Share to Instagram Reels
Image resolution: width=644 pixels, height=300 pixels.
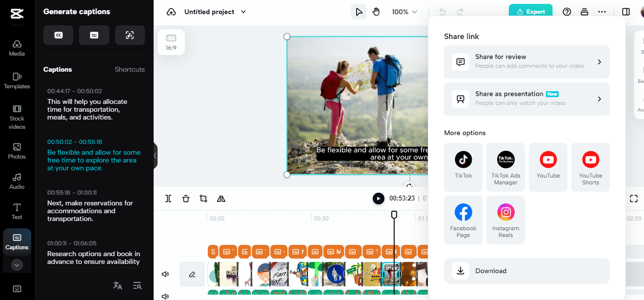pos(506,220)
